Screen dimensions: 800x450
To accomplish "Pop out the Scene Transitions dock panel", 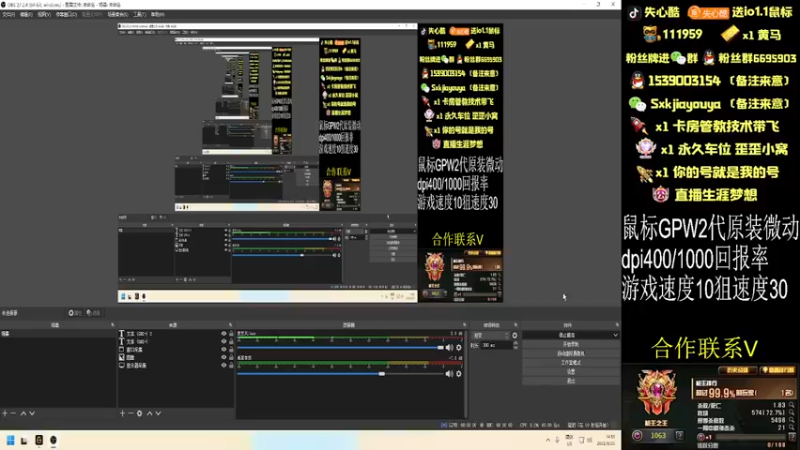I will (515, 325).
